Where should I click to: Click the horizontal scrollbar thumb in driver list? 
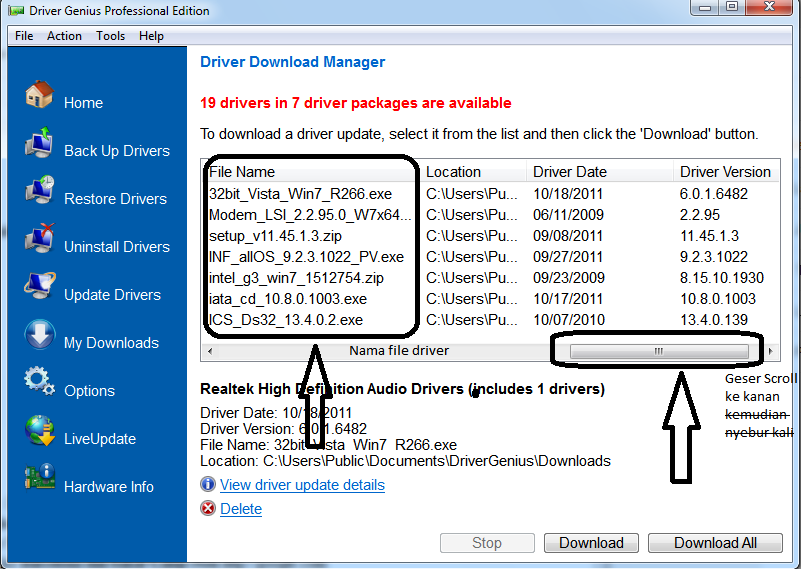[x=659, y=351]
